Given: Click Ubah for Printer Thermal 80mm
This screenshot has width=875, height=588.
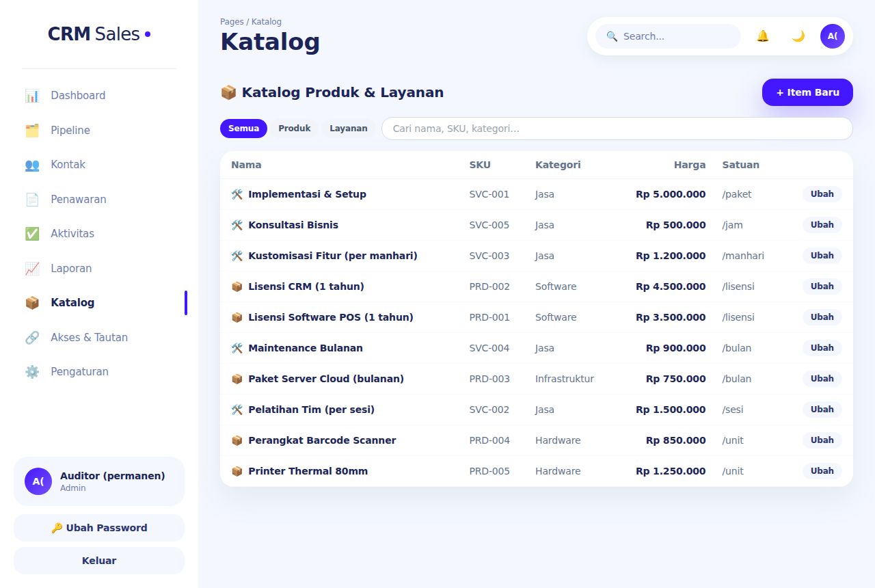Looking at the screenshot, I should click(822, 471).
